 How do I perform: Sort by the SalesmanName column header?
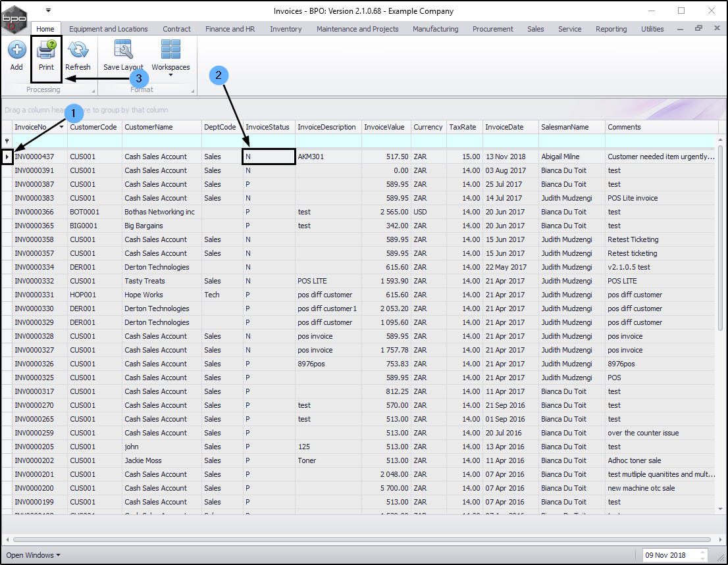click(x=571, y=127)
